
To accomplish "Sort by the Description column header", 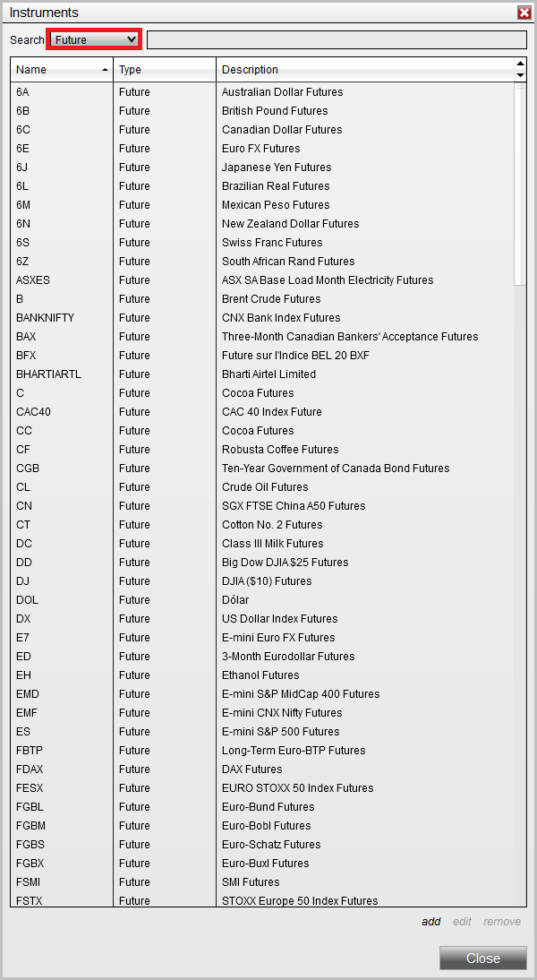I will coord(364,70).
